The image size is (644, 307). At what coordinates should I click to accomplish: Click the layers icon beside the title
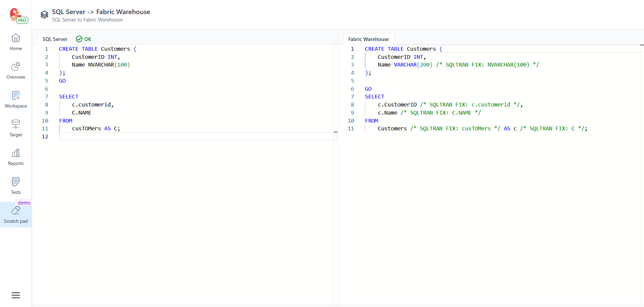tap(44, 15)
